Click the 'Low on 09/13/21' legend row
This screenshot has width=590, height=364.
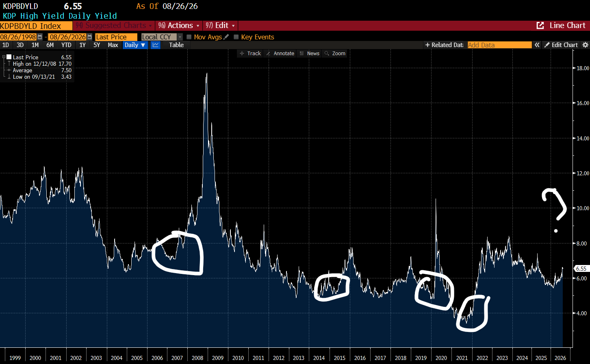(x=39, y=77)
